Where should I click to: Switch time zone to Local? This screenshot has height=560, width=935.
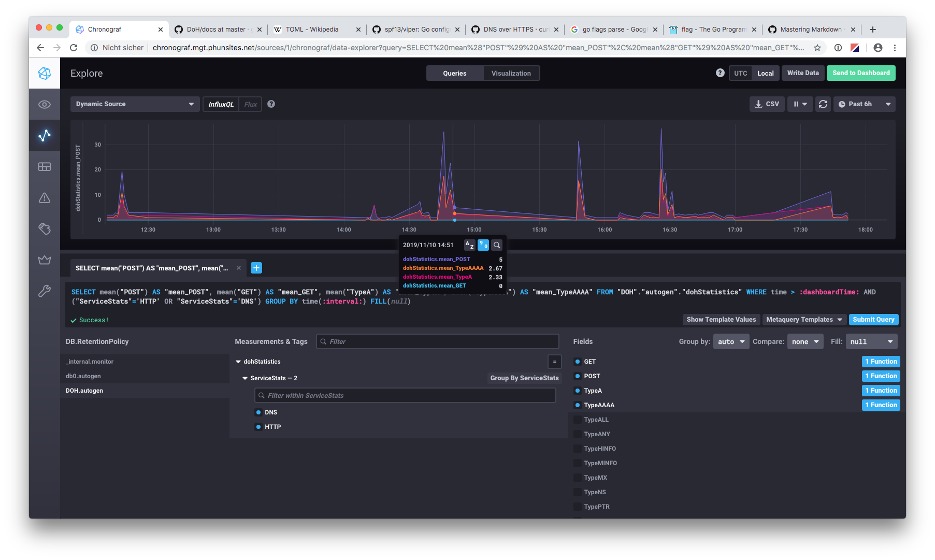[765, 73]
